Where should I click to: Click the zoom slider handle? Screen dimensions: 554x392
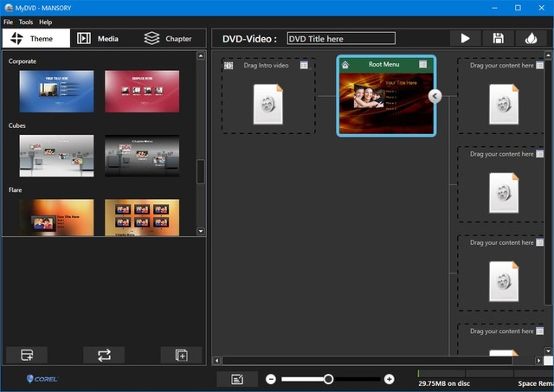click(328, 379)
